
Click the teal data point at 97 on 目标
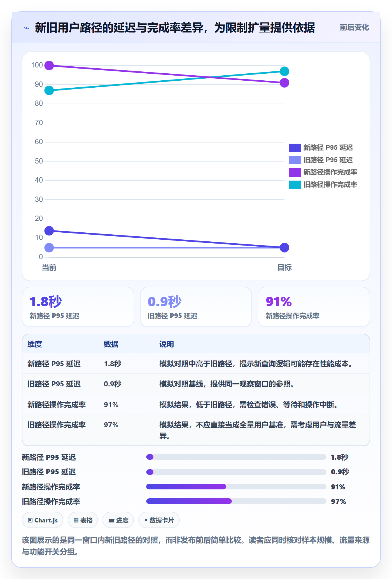[284, 71]
